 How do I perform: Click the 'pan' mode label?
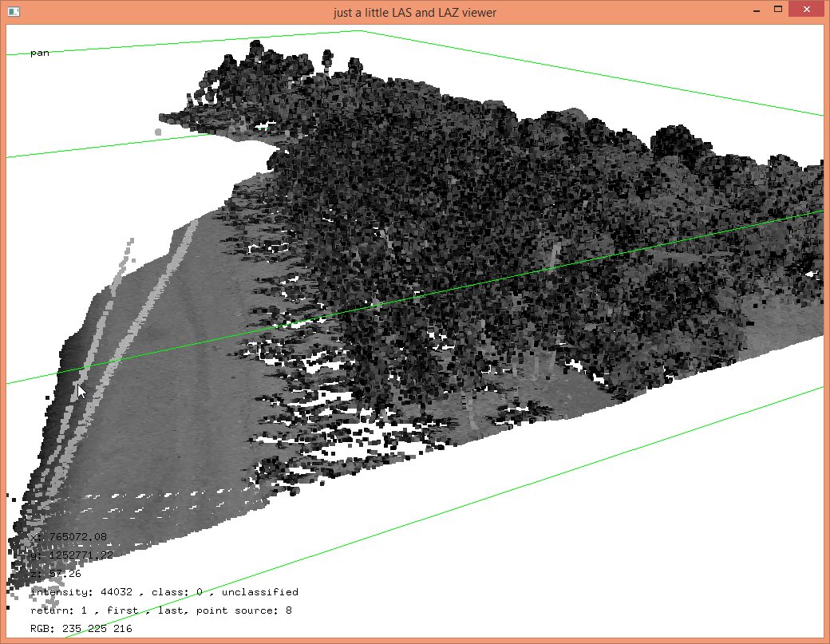point(40,53)
